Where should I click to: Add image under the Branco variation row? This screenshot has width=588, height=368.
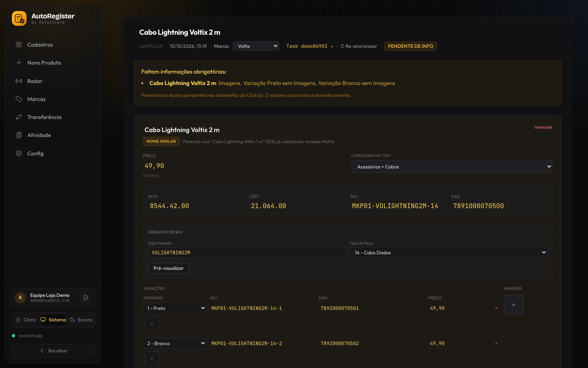coord(152,359)
